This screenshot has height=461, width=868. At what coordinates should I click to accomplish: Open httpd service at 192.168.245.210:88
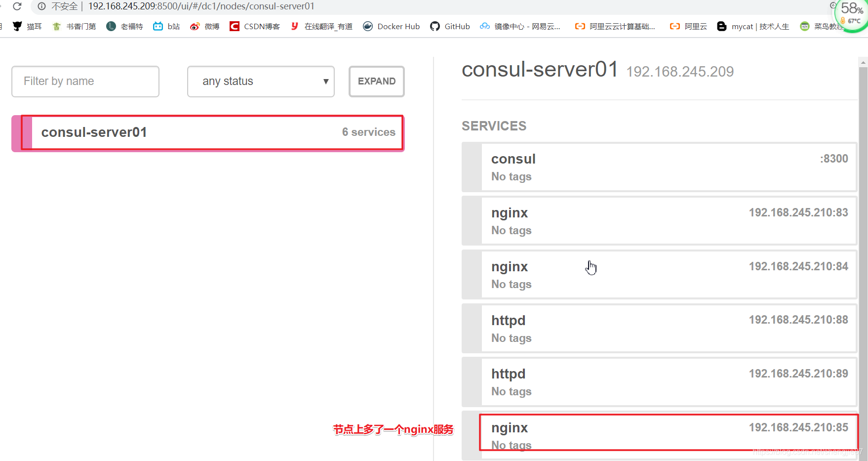[659, 328]
